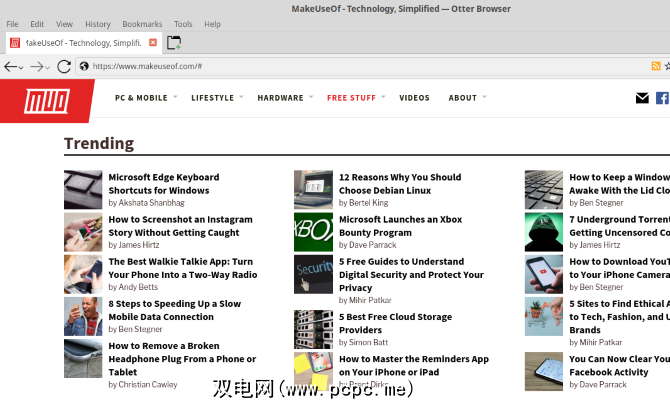This screenshot has height=412, width=670.
Task: Open Microsoft Xbox Bounty Program article
Action: point(400,226)
